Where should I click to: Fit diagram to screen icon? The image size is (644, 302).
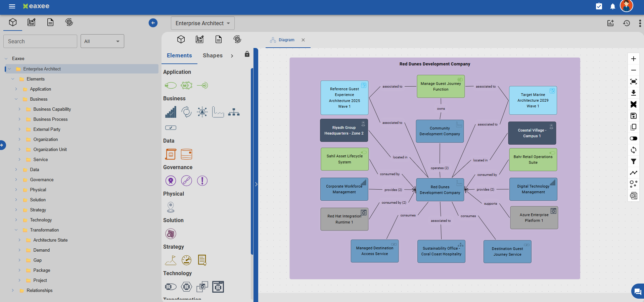click(634, 82)
